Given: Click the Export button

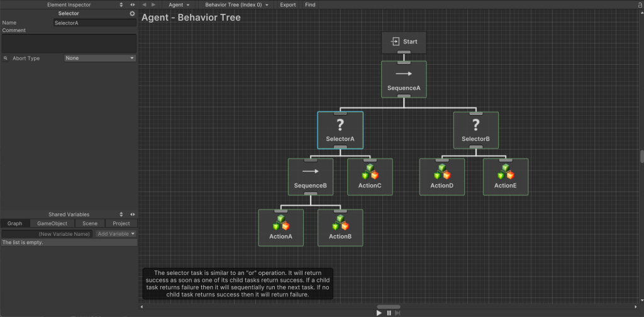Looking at the screenshot, I should (x=288, y=4).
